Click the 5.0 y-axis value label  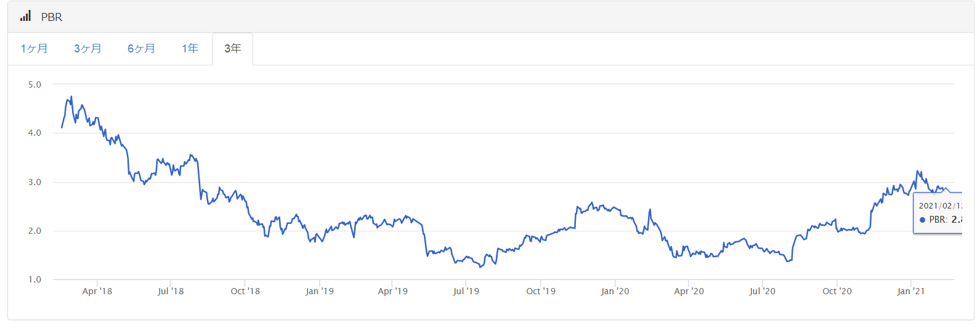[34, 85]
